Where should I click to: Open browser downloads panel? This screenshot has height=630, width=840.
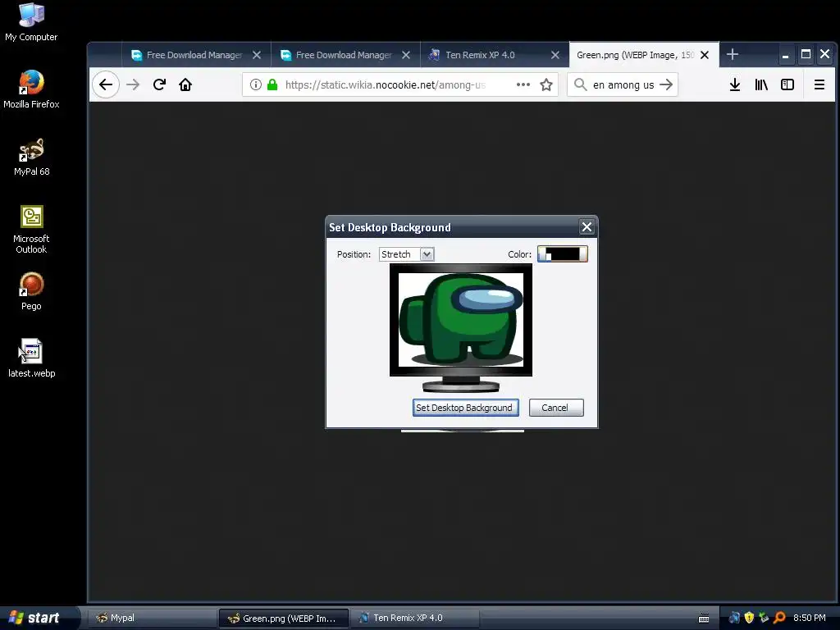click(x=735, y=84)
